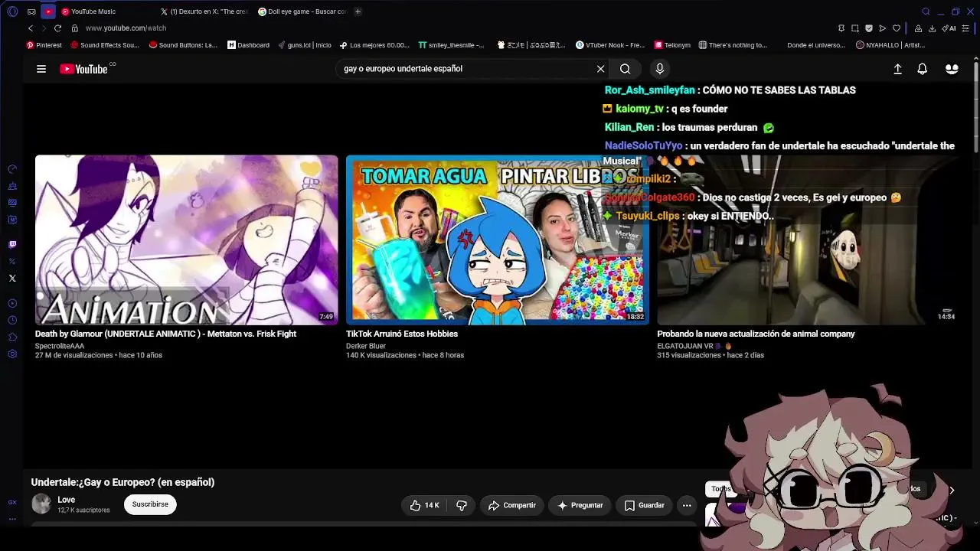Open the browser AI assistant button
This screenshot has width=980, height=551.
(950, 28)
